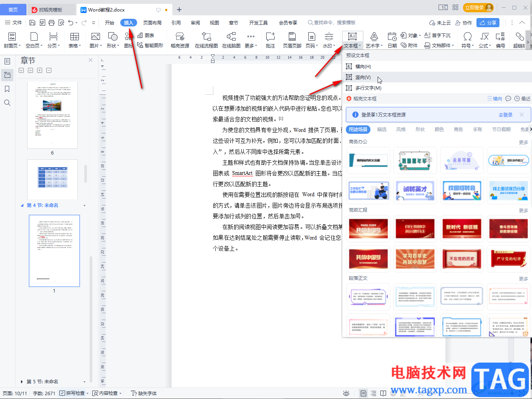Viewport: 532px width, 399px height.
Task: Open the outline view icon in left sidebar
Action: [7, 61]
